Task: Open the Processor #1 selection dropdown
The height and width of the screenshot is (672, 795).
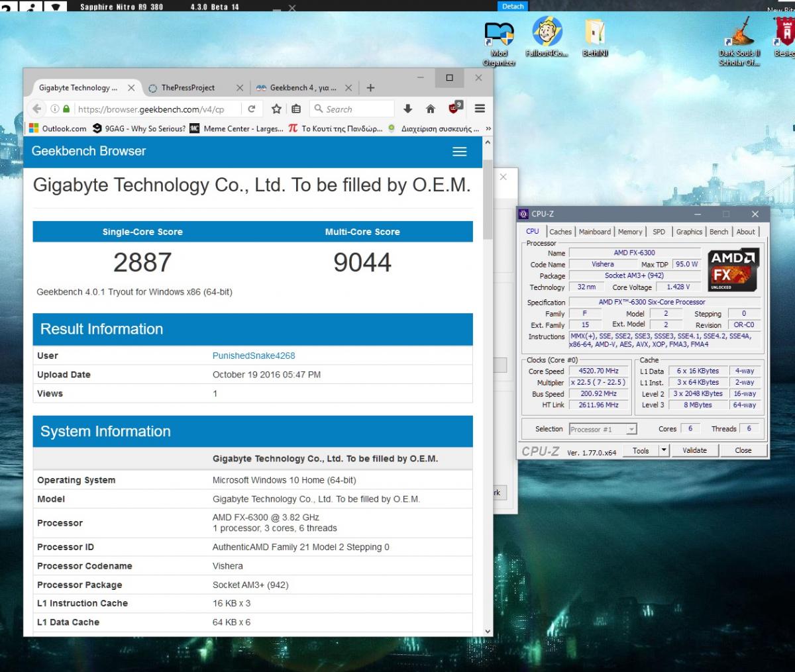Action: (x=603, y=429)
